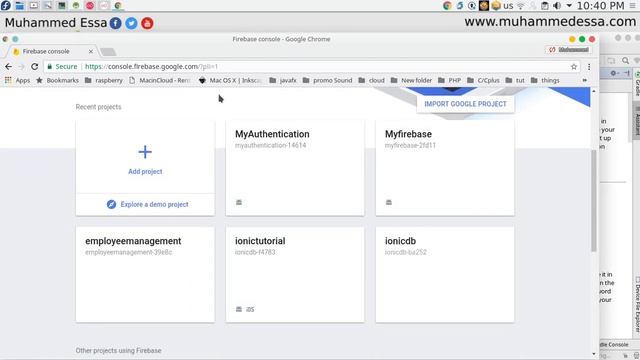Bookmark this page with the star icon
This screenshot has height=360, width=640.
coord(573,67)
